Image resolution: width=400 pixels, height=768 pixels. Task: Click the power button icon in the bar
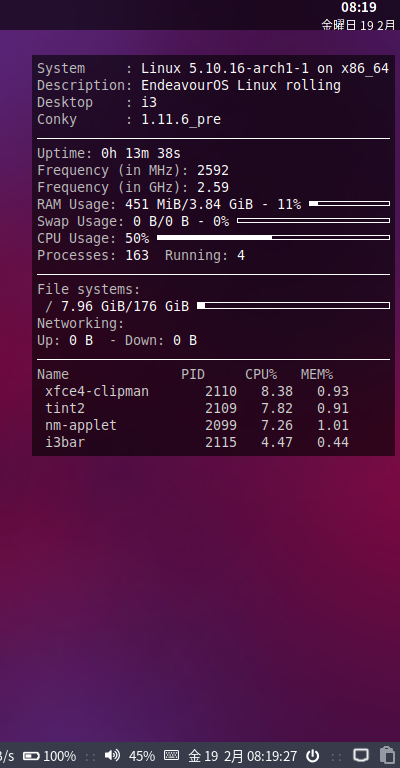pyautogui.click(x=312, y=755)
